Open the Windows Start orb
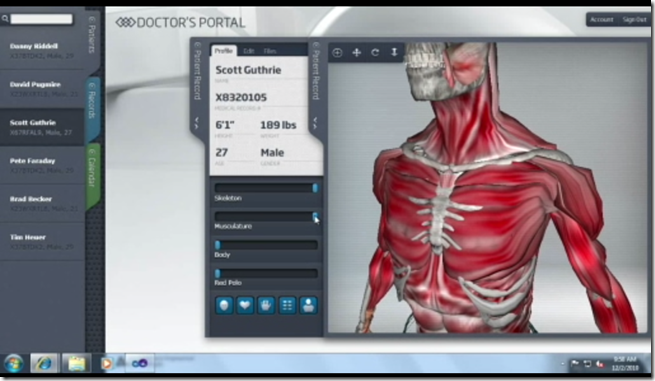 (x=14, y=363)
